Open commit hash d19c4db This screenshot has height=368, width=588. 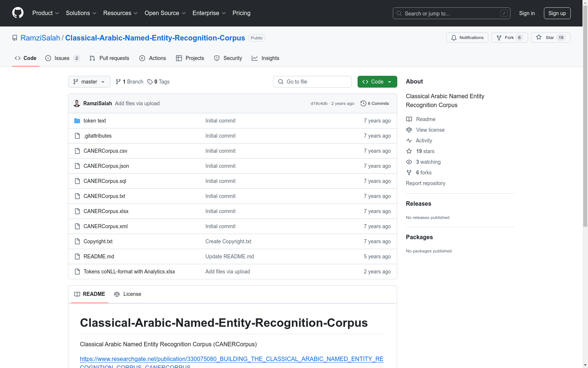pos(319,103)
